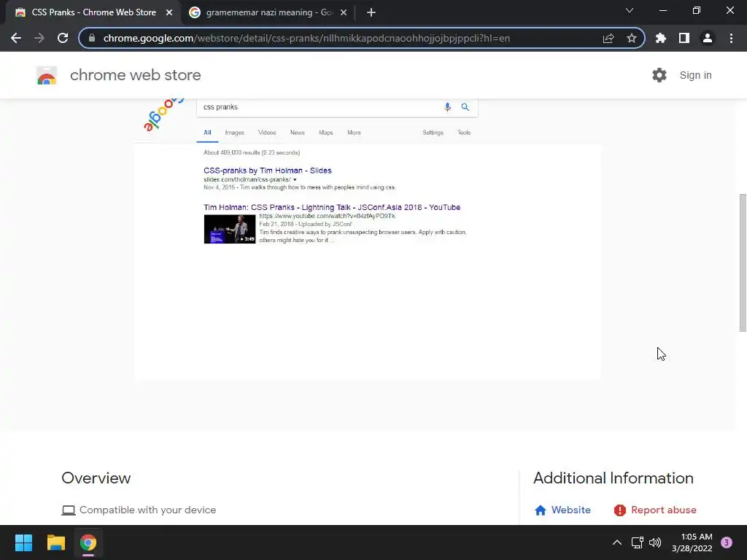Click Report abuse link
Screen dimensions: 747x560
(x=664, y=510)
